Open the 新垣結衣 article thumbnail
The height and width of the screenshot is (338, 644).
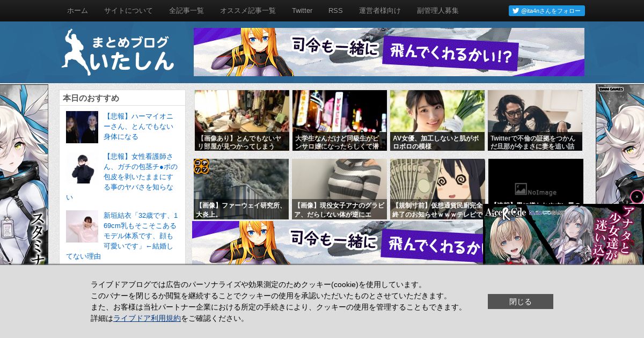pyautogui.click(x=82, y=226)
